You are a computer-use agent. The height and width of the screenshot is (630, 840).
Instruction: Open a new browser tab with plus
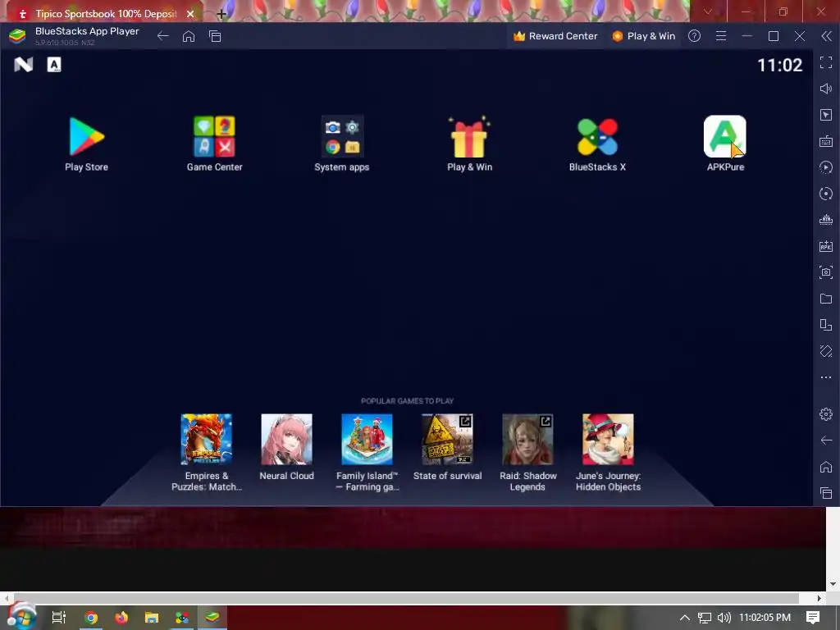pyautogui.click(x=221, y=14)
